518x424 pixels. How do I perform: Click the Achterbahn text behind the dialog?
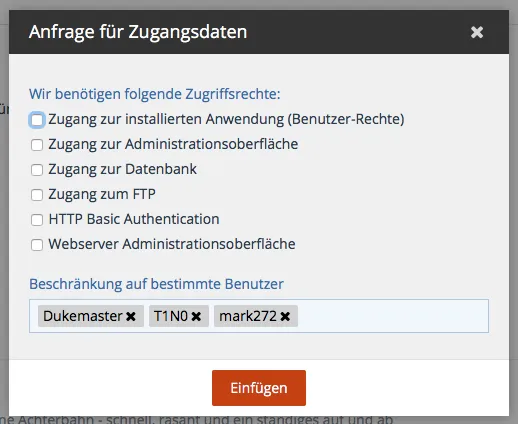coord(55,420)
